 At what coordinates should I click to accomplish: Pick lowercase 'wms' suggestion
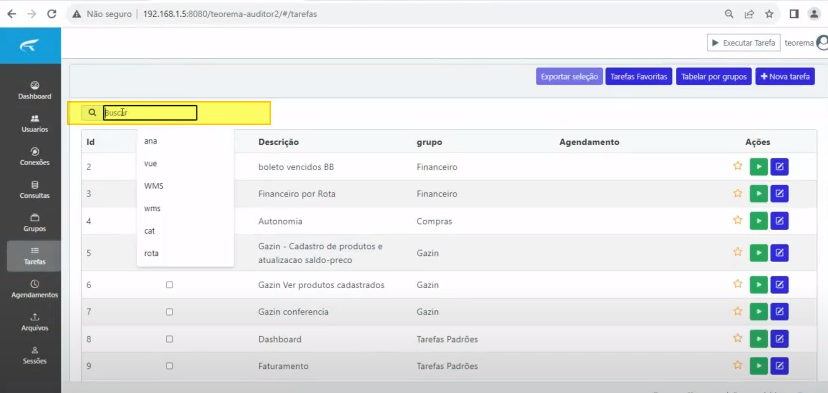pos(185,208)
